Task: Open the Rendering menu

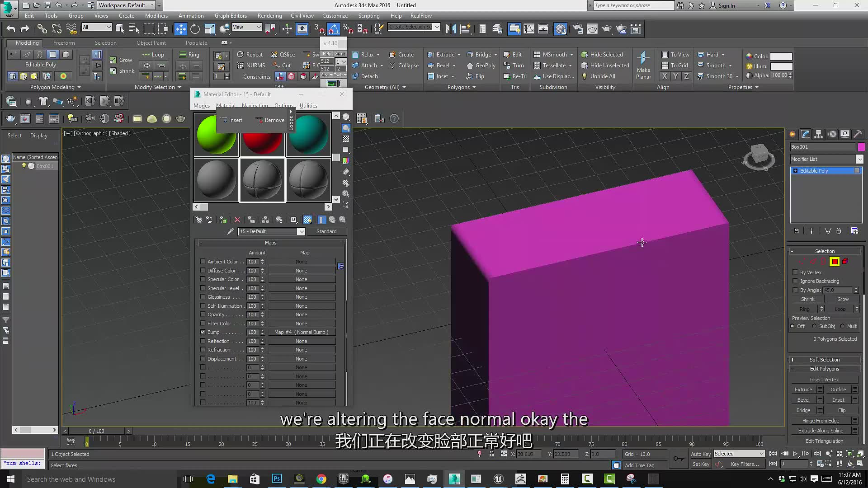Action: [269, 16]
